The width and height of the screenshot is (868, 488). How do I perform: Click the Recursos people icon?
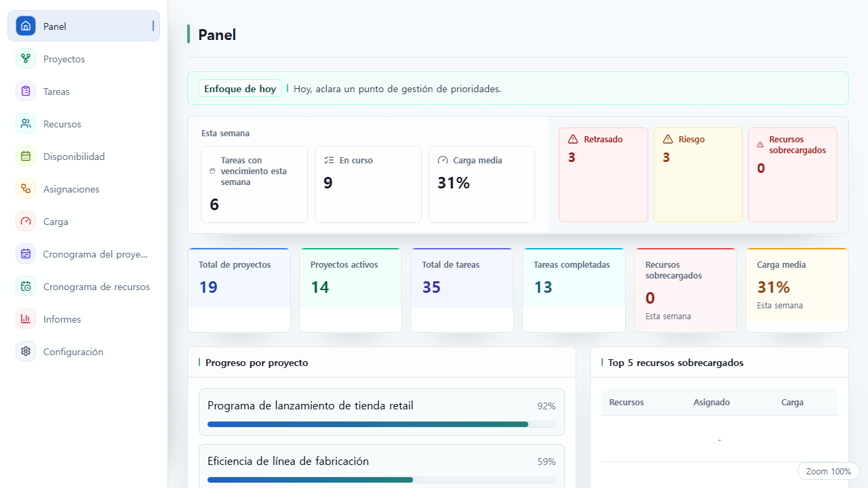(26, 124)
